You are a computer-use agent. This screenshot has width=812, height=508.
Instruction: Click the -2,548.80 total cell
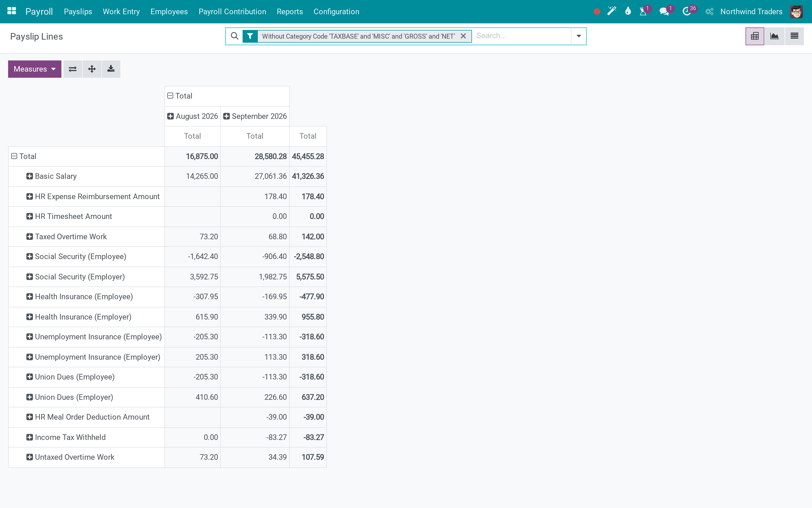point(308,256)
